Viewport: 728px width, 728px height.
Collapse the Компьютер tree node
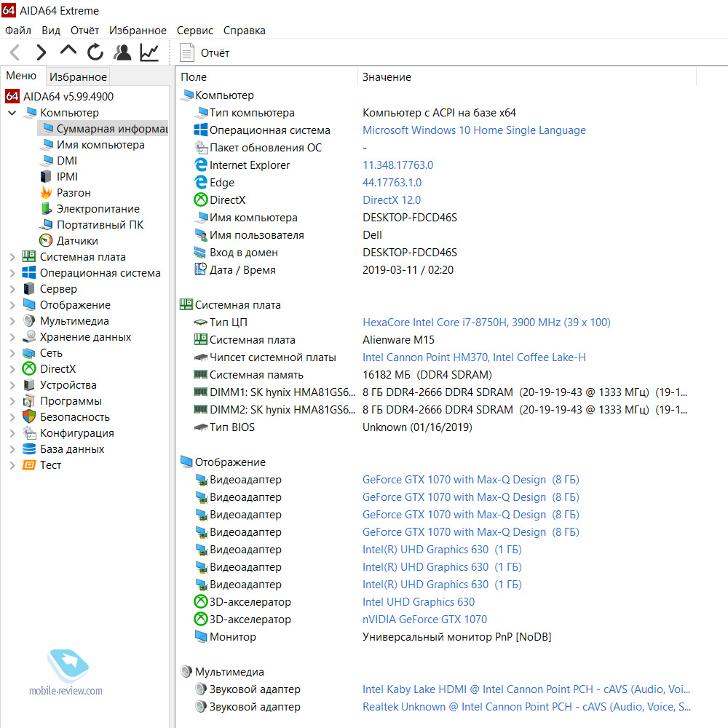click(12, 113)
